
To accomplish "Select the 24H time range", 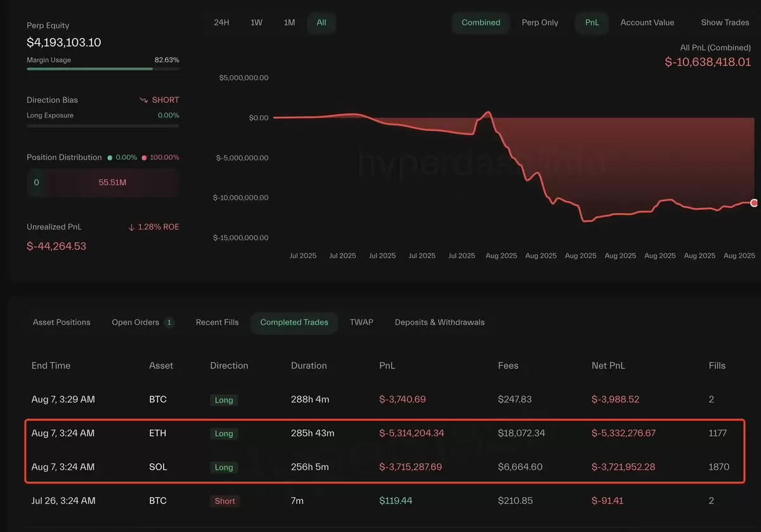I will (x=221, y=22).
